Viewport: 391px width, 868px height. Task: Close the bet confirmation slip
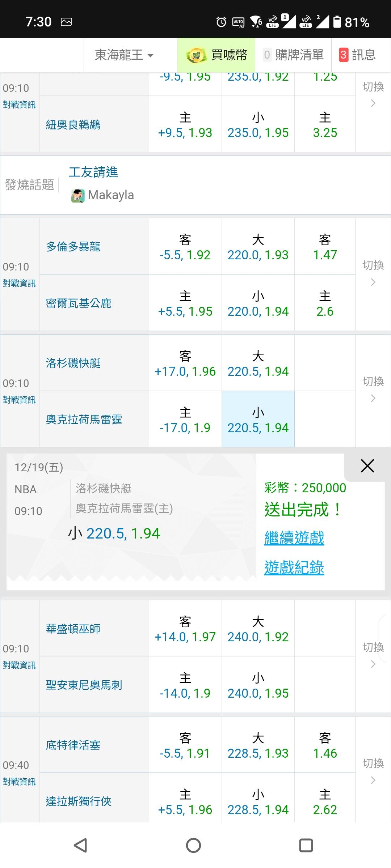[367, 466]
